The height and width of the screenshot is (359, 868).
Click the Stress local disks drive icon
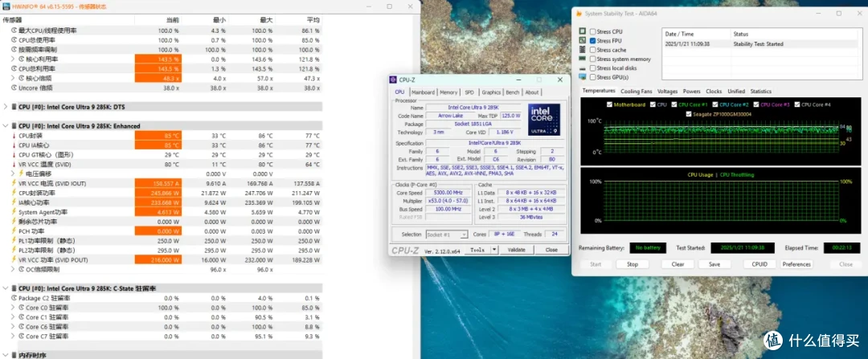[x=583, y=68]
